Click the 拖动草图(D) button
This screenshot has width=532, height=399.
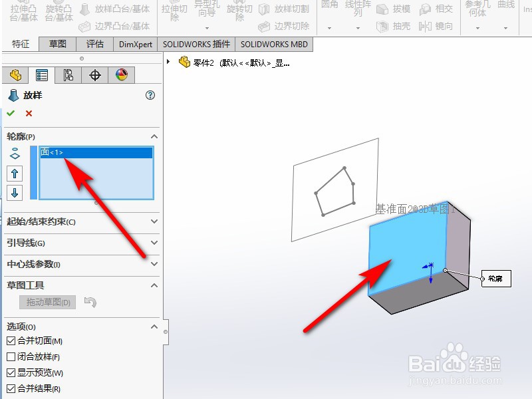(48, 303)
